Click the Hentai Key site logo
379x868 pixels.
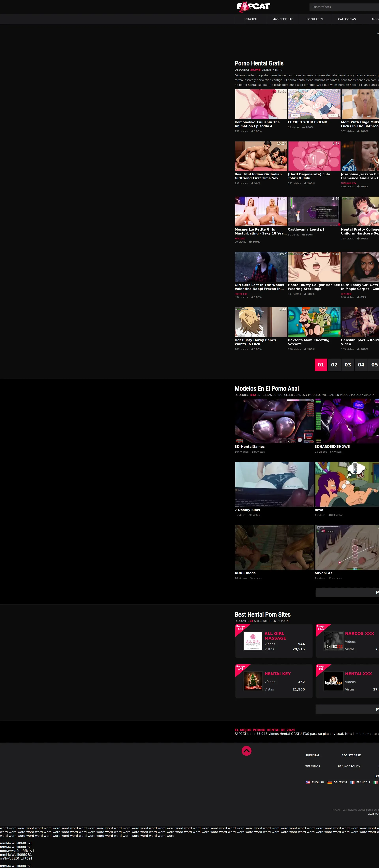point(253,681)
